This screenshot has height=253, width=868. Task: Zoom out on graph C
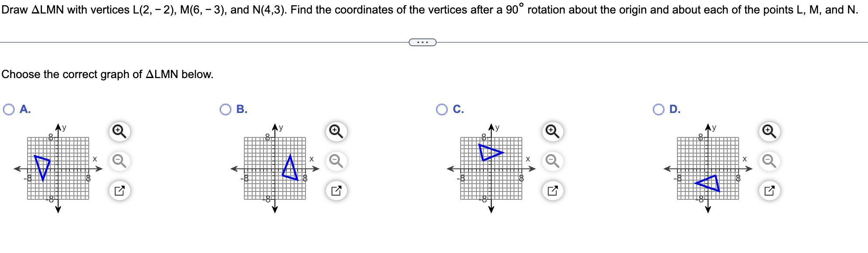point(552,161)
